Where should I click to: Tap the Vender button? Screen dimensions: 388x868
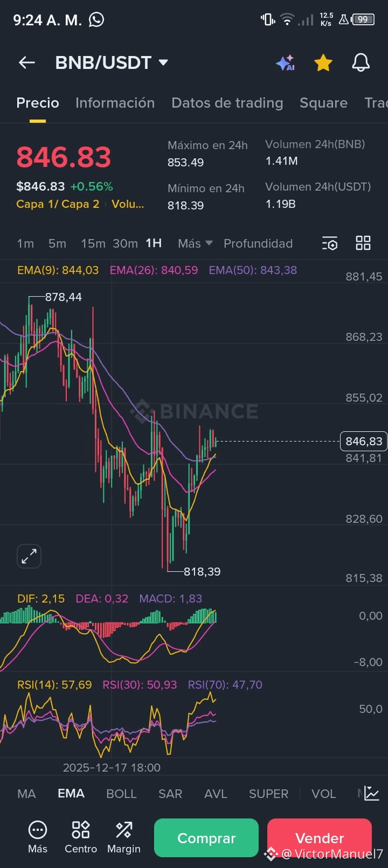click(x=320, y=838)
